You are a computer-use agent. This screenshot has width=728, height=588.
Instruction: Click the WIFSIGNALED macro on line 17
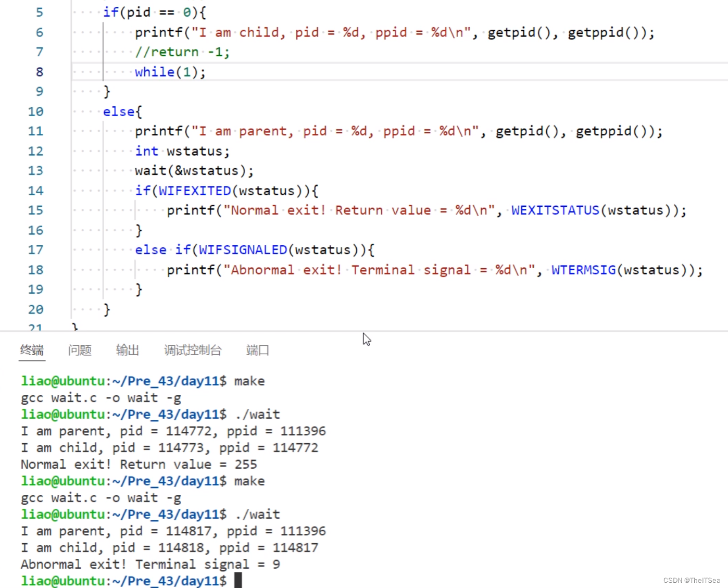coord(243,250)
